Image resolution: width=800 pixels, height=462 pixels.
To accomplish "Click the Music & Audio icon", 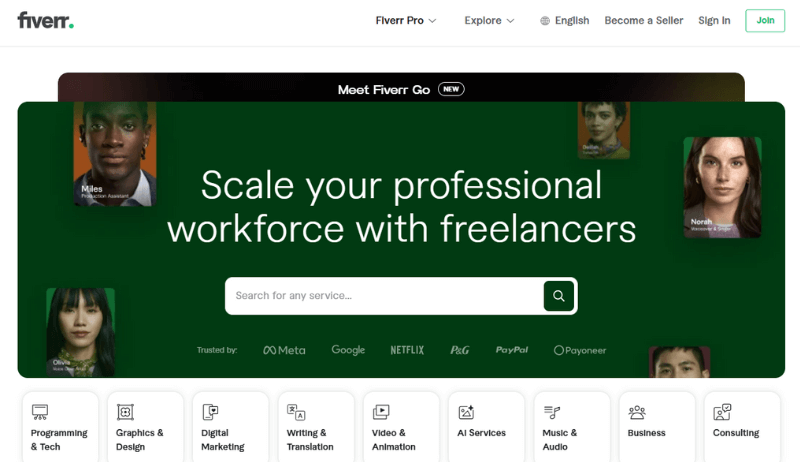I will coord(552,412).
